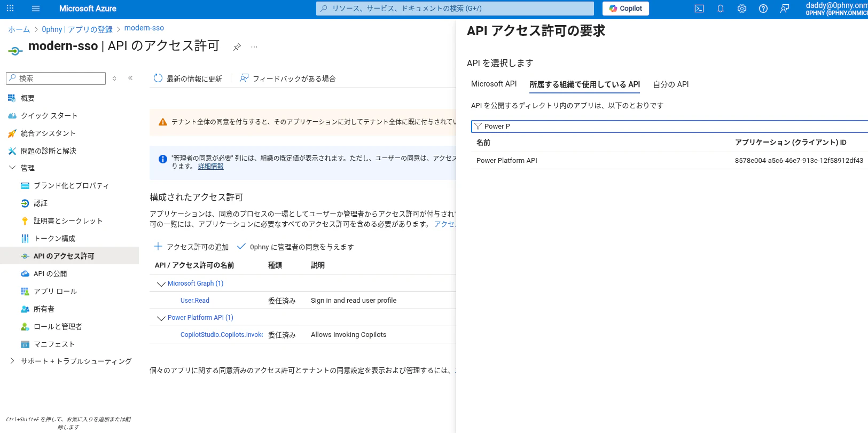
Task: Select Power Platform API in results list
Action: [507, 160]
